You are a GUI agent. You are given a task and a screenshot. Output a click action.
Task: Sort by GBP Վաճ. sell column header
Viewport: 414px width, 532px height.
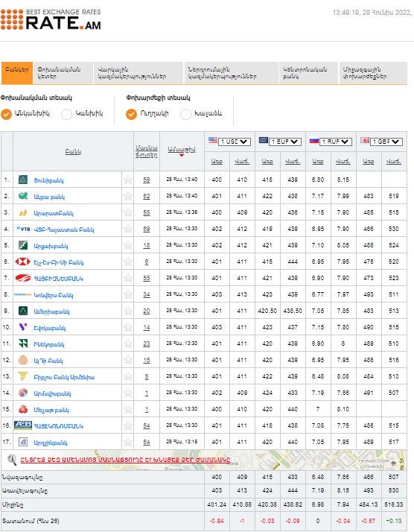click(x=394, y=162)
